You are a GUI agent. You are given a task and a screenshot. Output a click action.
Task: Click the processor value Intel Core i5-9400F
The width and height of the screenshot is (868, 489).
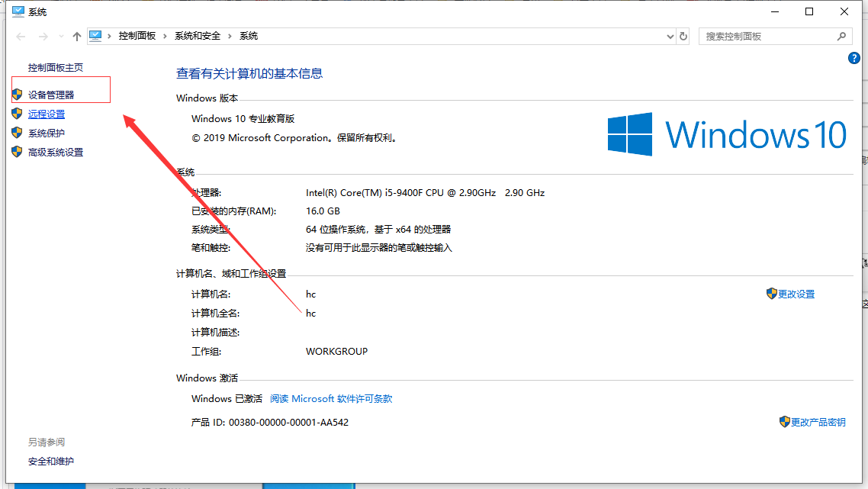click(x=425, y=193)
